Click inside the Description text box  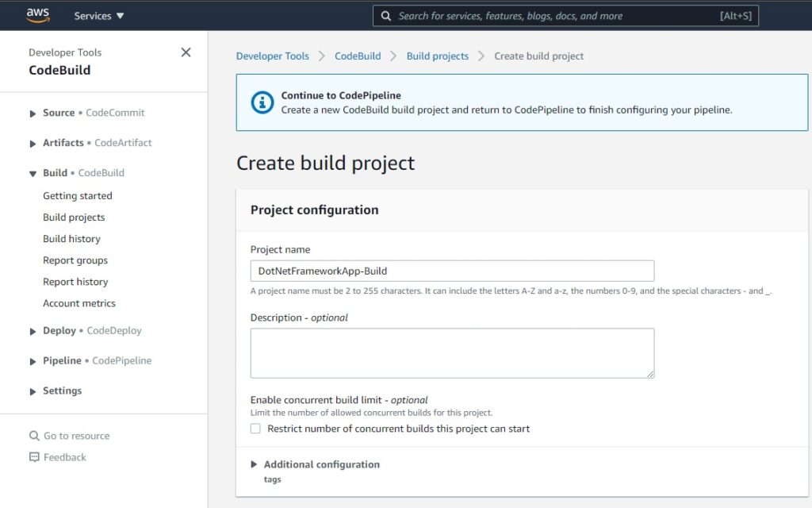tap(452, 352)
